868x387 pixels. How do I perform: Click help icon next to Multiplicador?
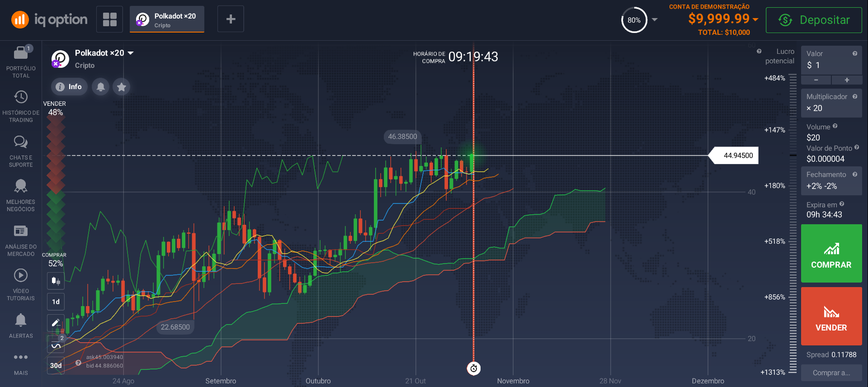(855, 96)
